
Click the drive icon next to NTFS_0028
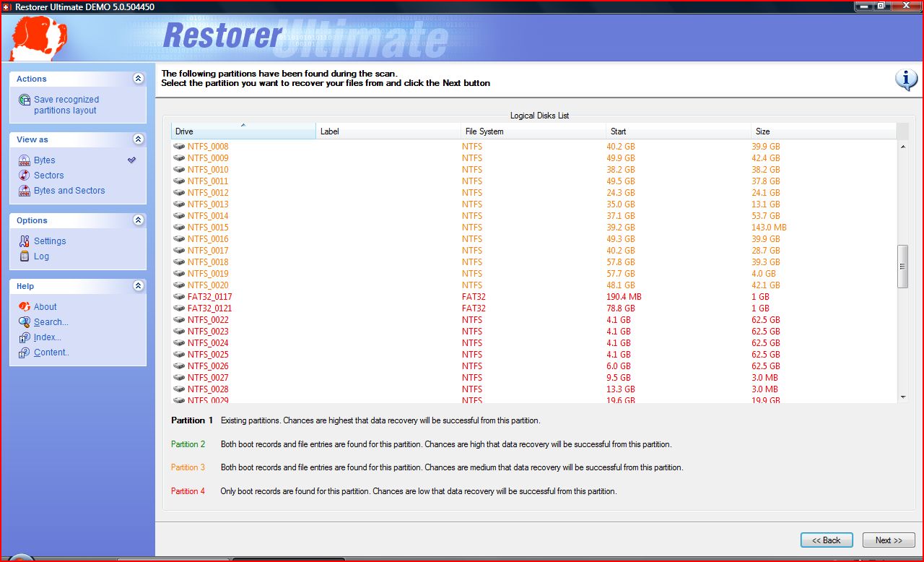(180, 389)
